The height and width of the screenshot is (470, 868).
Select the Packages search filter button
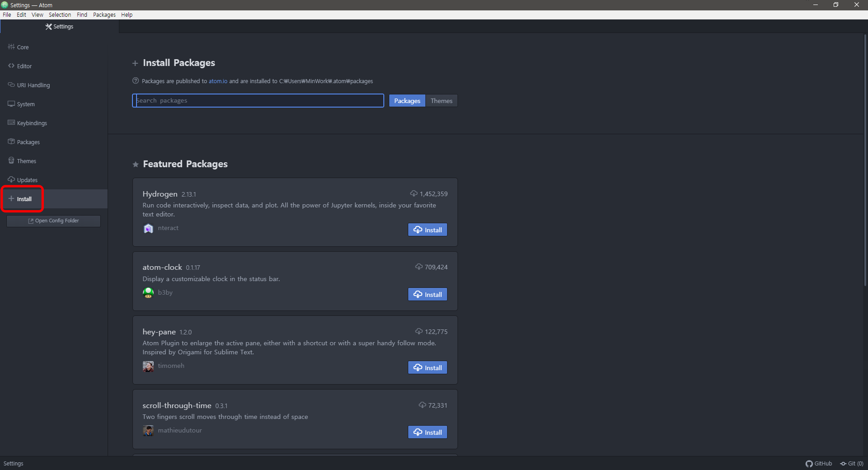pyautogui.click(x=407, y=101)
